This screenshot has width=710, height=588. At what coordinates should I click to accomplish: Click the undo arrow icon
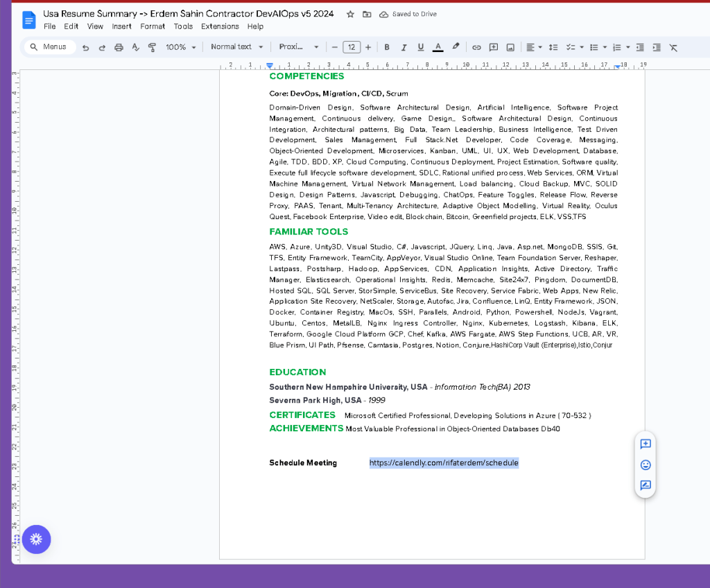[85, 48]
